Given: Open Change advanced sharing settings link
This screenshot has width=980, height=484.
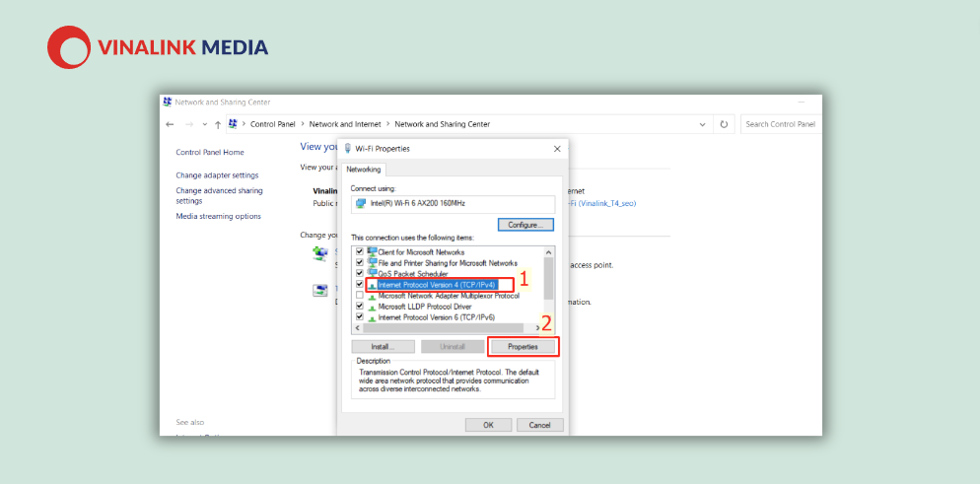Looking at the screenshot, I should tap(220, 195).
